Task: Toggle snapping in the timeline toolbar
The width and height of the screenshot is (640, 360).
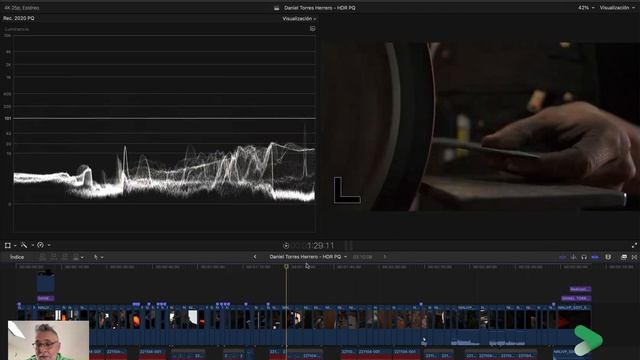Action: 595,257
